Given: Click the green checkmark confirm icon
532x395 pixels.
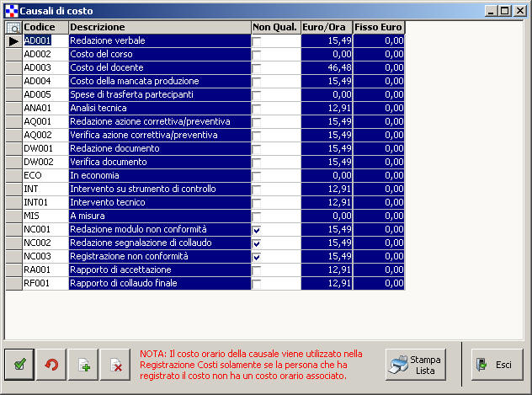Looking at the screenshot, I should 19,364.
